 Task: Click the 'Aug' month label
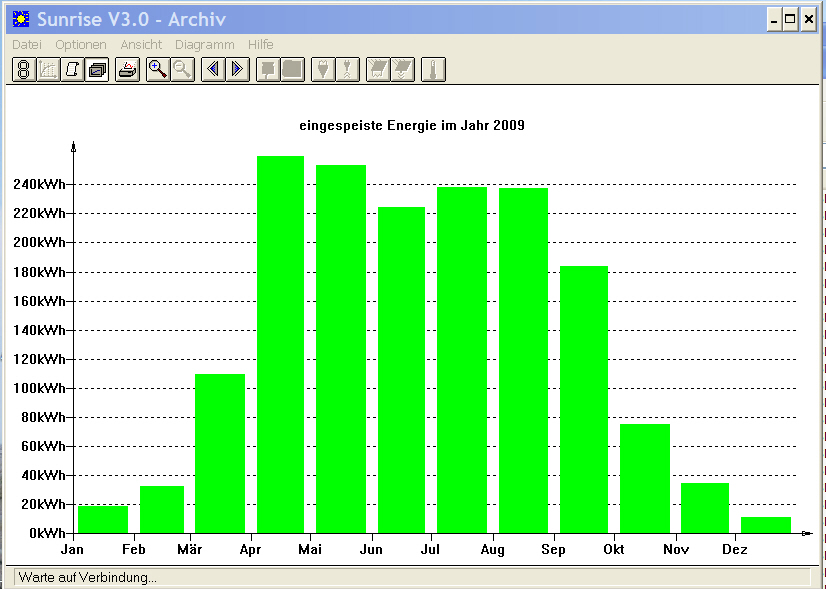(x=493, y=550)
